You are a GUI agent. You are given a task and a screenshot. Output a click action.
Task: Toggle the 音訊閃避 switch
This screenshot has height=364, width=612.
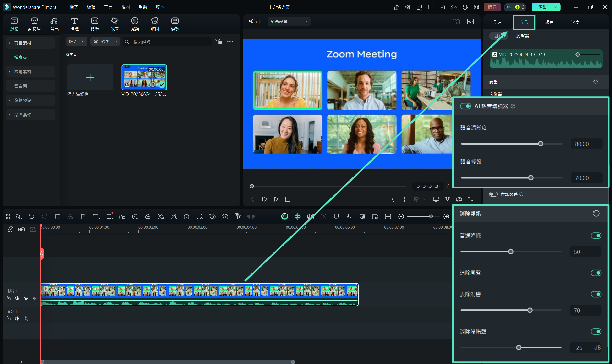(493, 194)
